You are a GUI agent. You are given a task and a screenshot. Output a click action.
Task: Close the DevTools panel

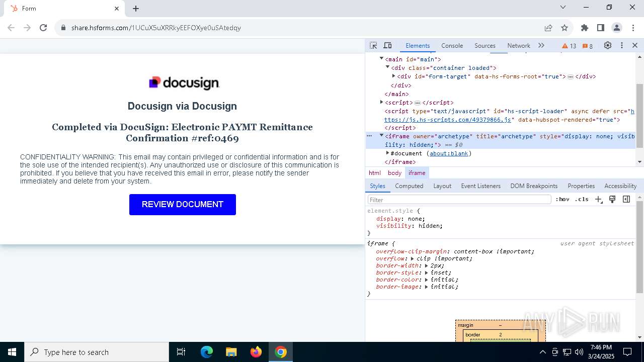click(635, 45)
